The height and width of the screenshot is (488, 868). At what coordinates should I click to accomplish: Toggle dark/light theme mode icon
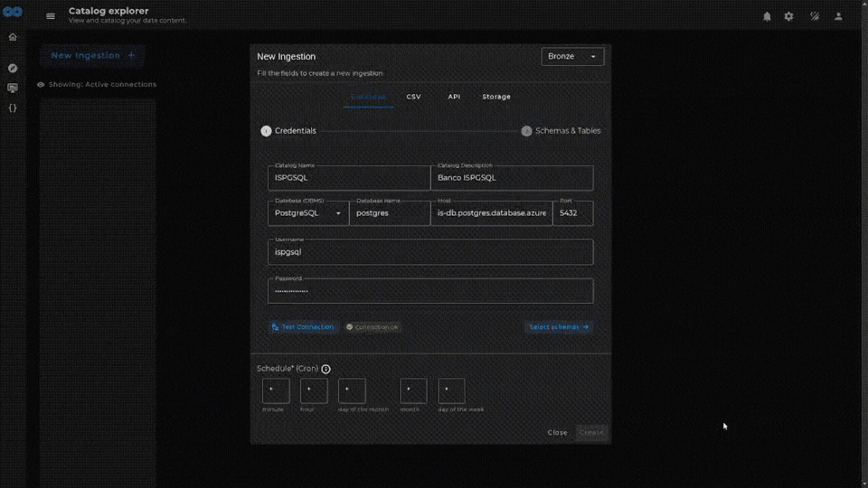[x=814, y=16]
